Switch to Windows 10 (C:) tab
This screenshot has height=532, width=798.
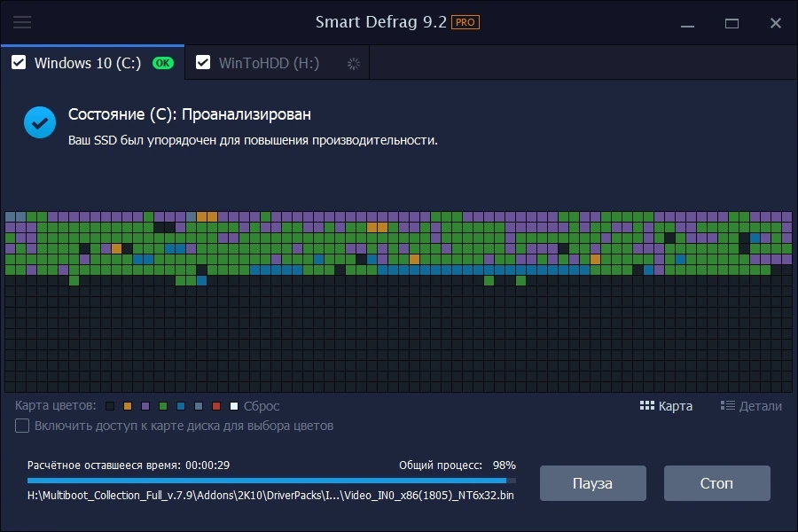(92, 63)
